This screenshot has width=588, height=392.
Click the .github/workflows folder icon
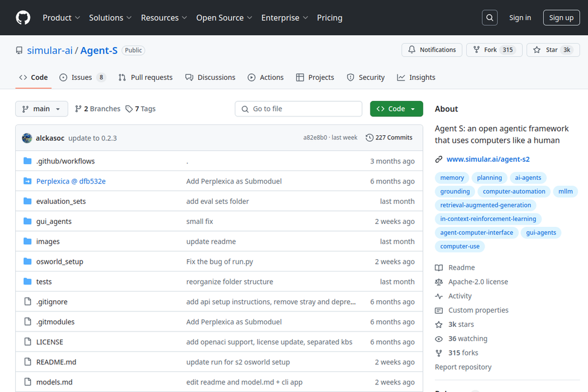pyautogui.click(x=28, y=161)
